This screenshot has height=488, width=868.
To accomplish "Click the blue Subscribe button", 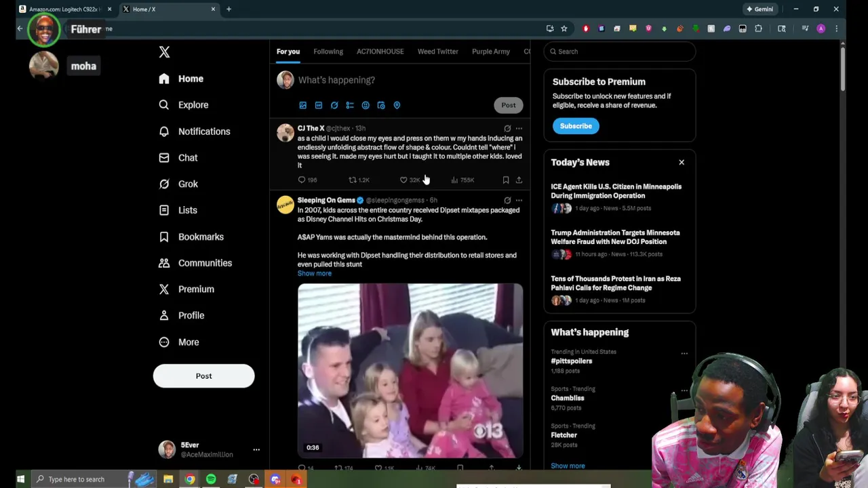I will (576, 126).
